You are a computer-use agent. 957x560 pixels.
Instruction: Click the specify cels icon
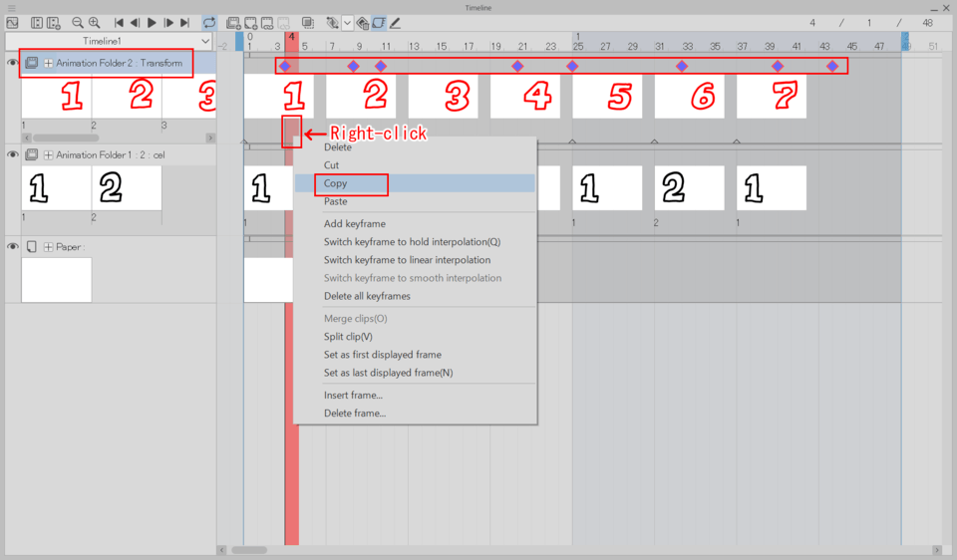(267, 23)
